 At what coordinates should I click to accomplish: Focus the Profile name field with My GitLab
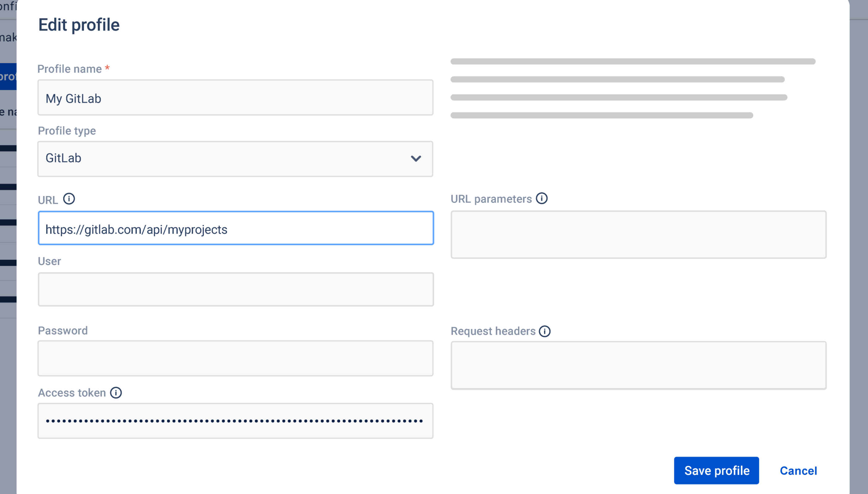pyautogui.click(x=235, y=98)
